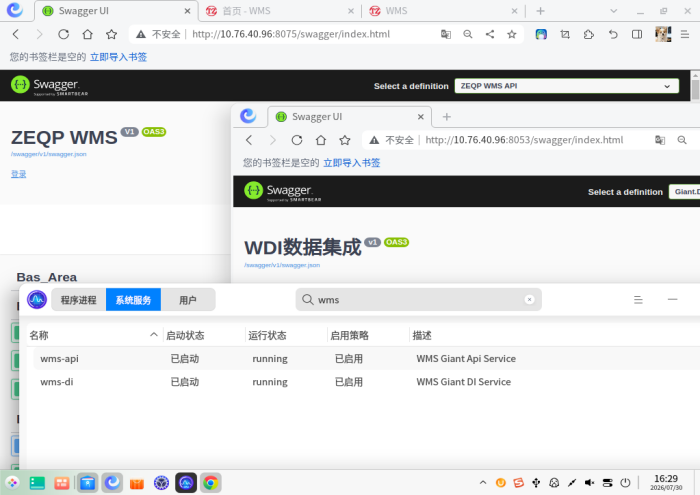Screen dimensions: 700x495
Task: Open the ZEQP WMS swagger.json link
Action: [49, 154]
